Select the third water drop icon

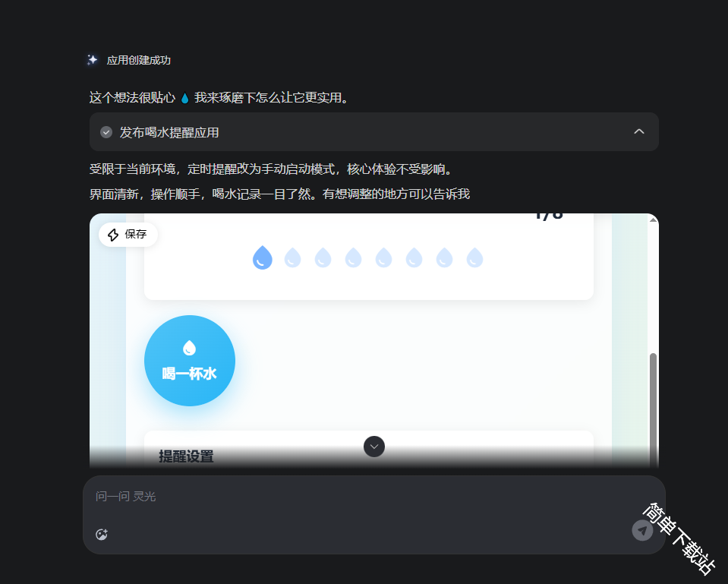coord(323,258)
